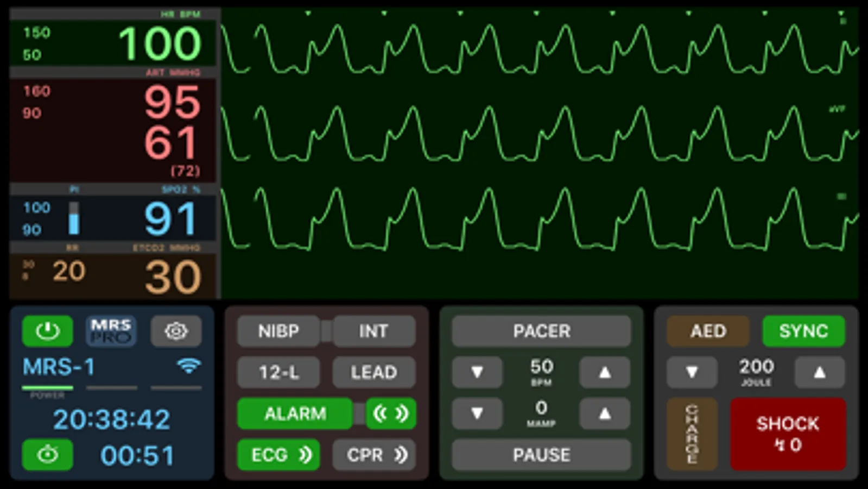Select INT interval button
Image resolution: width=868 pixels, height=489 pixels.
click(x=374, y=331)
